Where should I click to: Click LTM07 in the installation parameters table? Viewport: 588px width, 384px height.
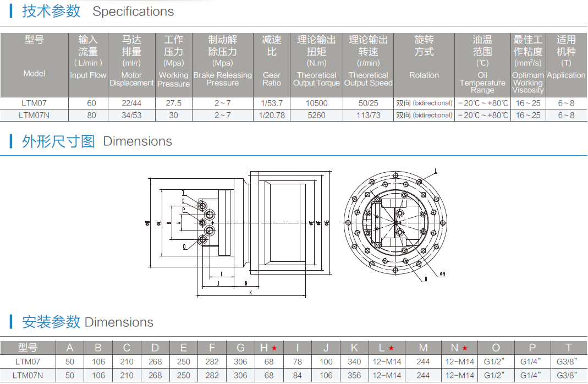point(28,362)
